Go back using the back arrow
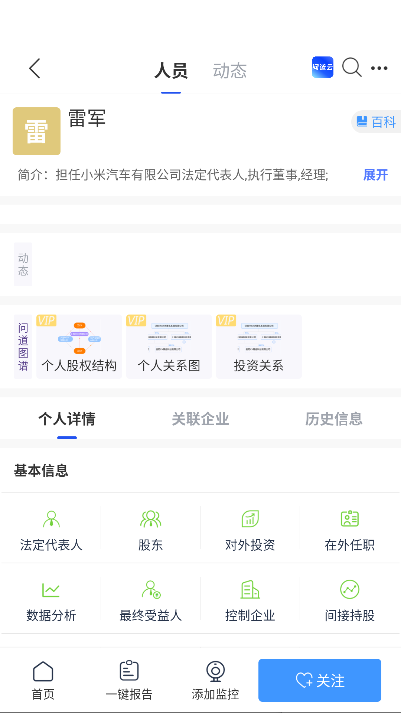Viewport: 401px width, 713px height. 35,69
